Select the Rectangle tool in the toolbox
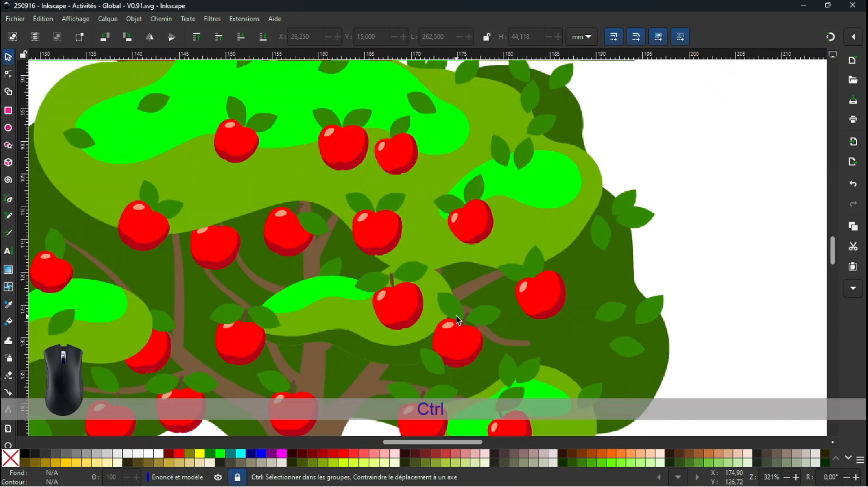This screenshot has width=868, height=487. pos(8,111)
